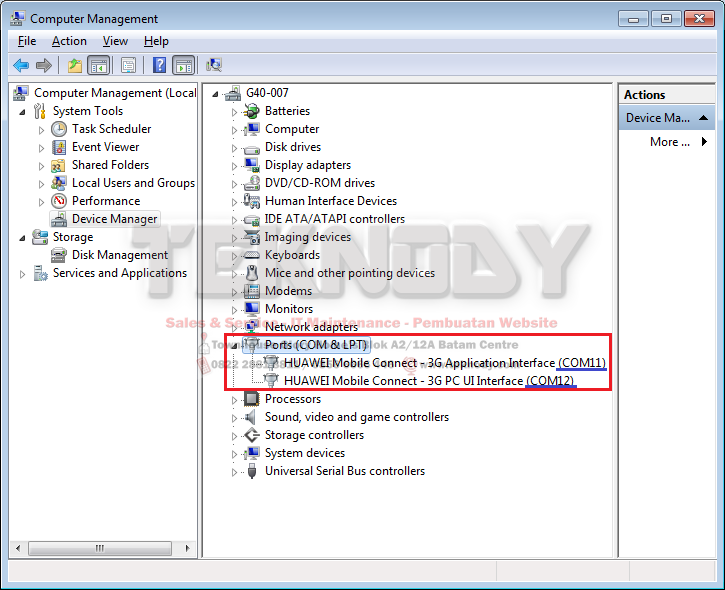This screenshot has height=590, width=725.
Task: Click the Local Users and Groups icon
Action: pyautogui.click(x=59, y=183)
